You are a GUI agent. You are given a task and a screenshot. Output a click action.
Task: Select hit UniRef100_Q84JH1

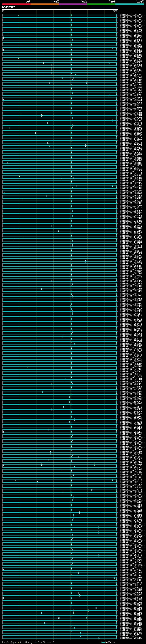[x=131, y=55]
